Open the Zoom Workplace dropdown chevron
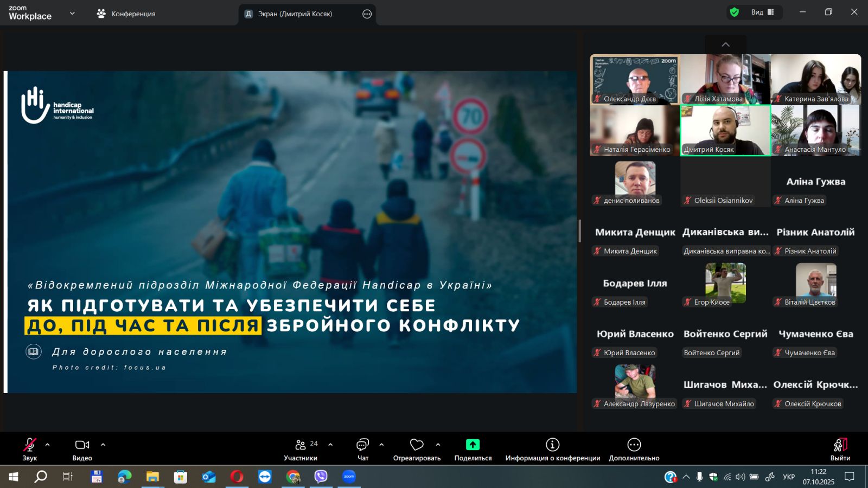Image resolution: width=868 pixels, height=488 pixels. click(72, 14)
